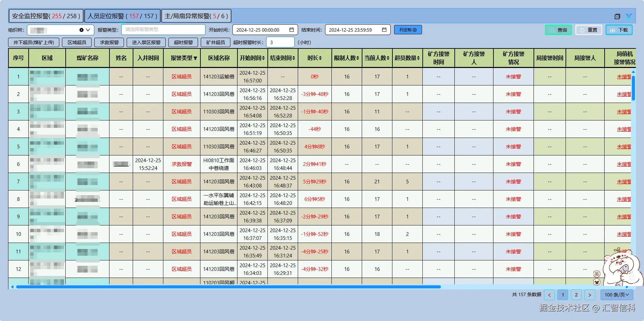Sort the table by 超员数量
The image size is (644, 321).
418,58
